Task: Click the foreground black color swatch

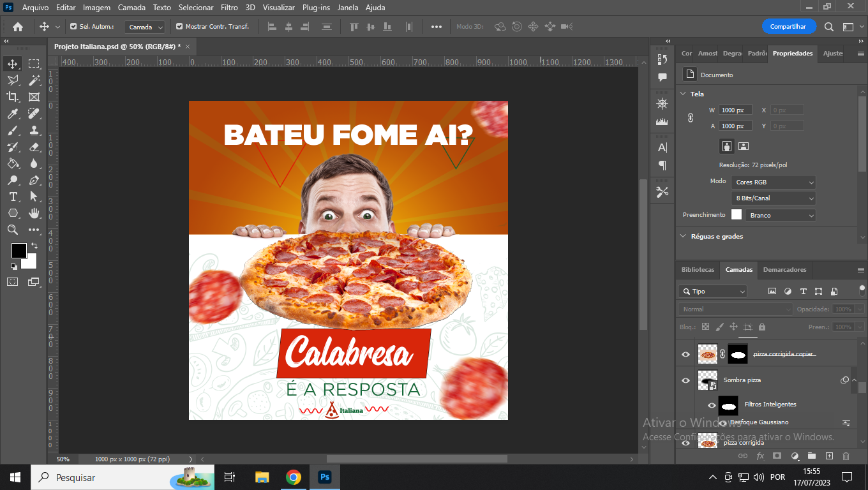Action: point(19,251)
